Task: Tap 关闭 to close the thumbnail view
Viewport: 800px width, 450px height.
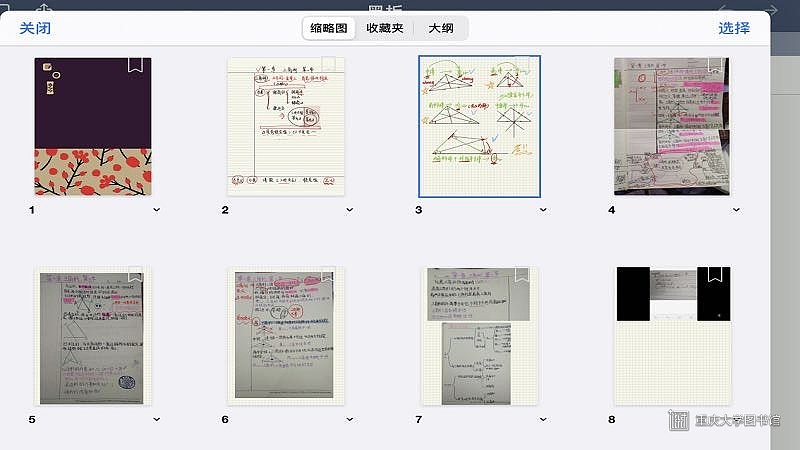Action: (35, 28)
